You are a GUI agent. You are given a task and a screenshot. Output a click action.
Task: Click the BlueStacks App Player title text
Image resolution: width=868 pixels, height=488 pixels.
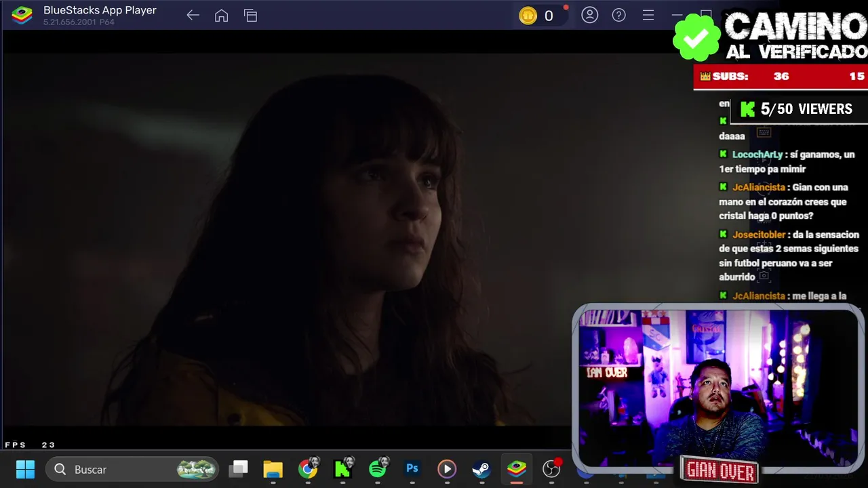pyautogui.click(x=100, y=10)
